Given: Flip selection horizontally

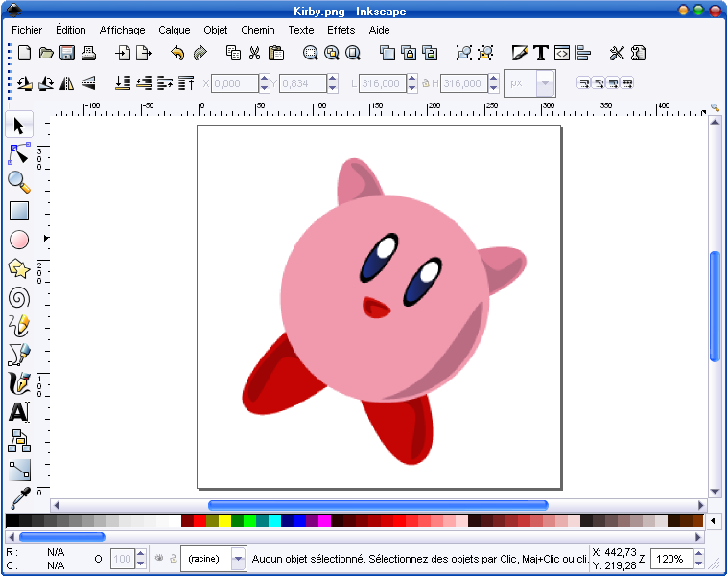Looking at the screenshot, I should [67, 83].
